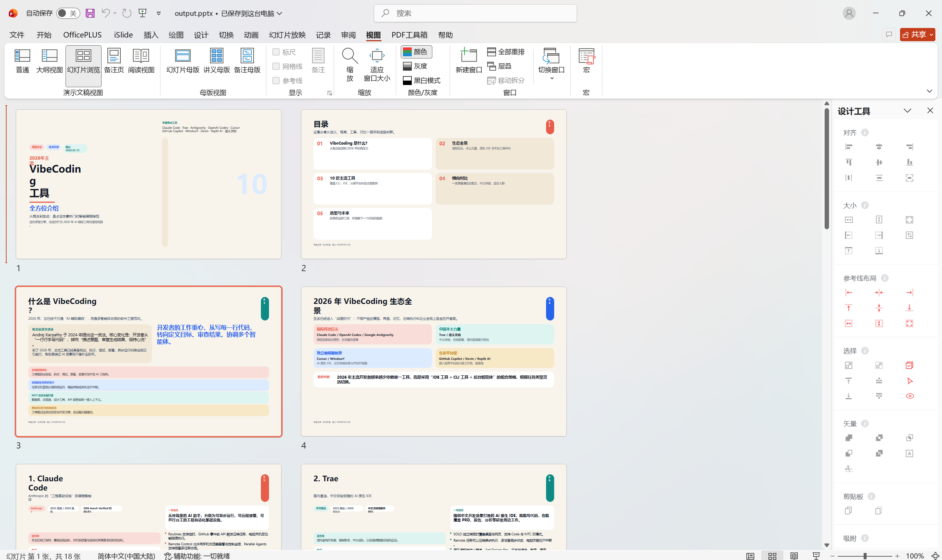942x560 pixels.
Task: Open Slide Master (幻灯片母版)
Action: click(183, 61)
